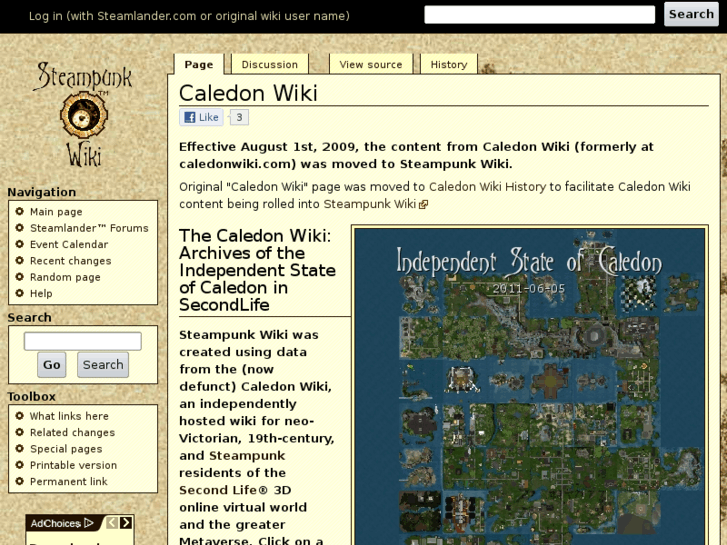Click the Toolbox sidebar heading
The width and height of the screenshot is (727, 545).
click(x=32, y=397)
